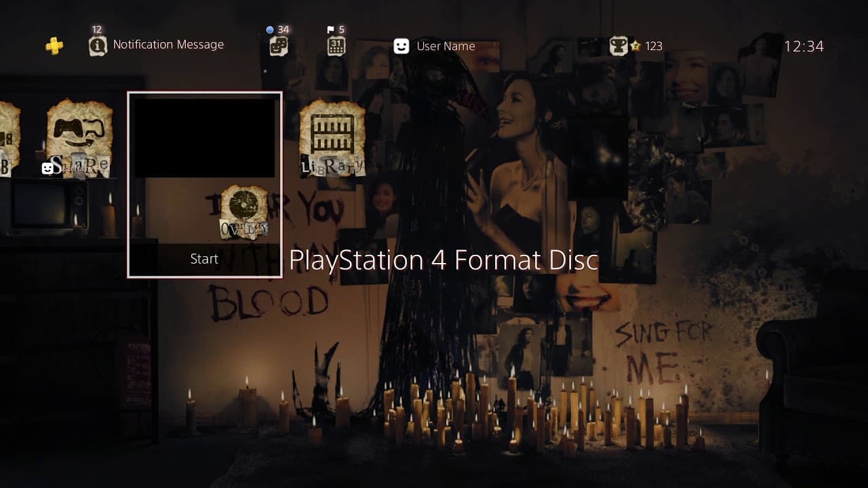868x488 pixels.
Task: Open the Friends icon showing 34
Action: [x=278, y=46]
